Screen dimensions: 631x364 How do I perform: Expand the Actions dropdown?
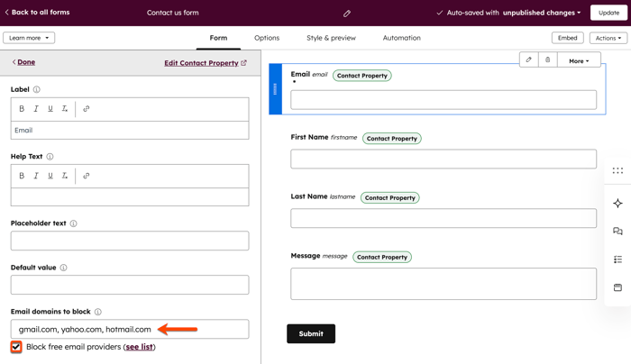coord(608,38)
